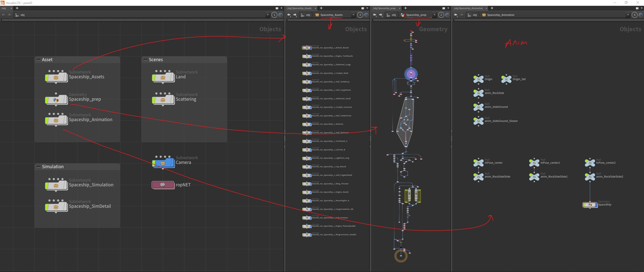Maximize the /obj pane with square icon
The height and width of the screenshot is (272, 644).
pos(277,8)
